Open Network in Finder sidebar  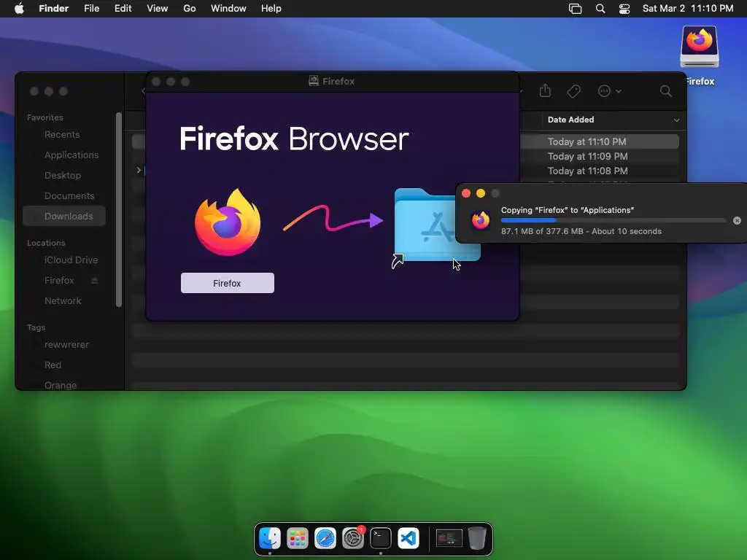64,301
